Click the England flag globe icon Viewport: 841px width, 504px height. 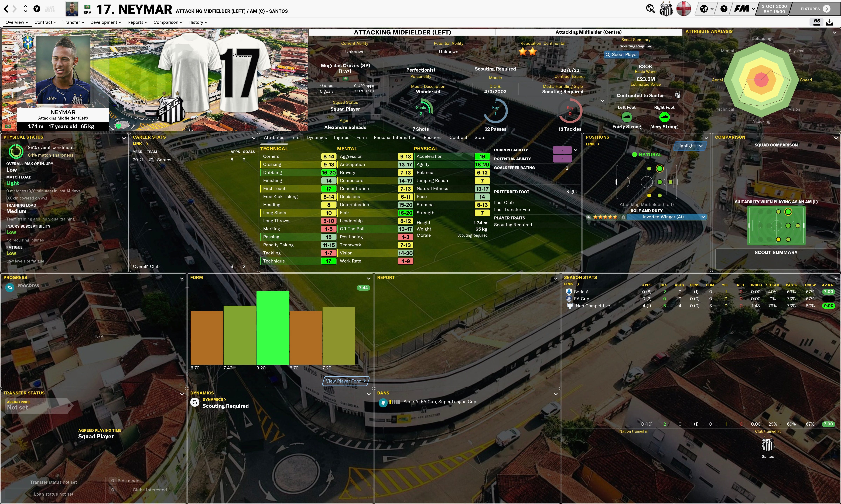click(684, 9)
